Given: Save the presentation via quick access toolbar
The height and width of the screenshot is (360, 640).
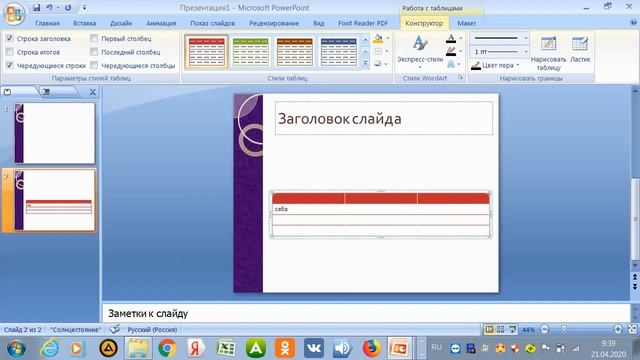Looking at the screenshot, I should click(x=36, y=8).
